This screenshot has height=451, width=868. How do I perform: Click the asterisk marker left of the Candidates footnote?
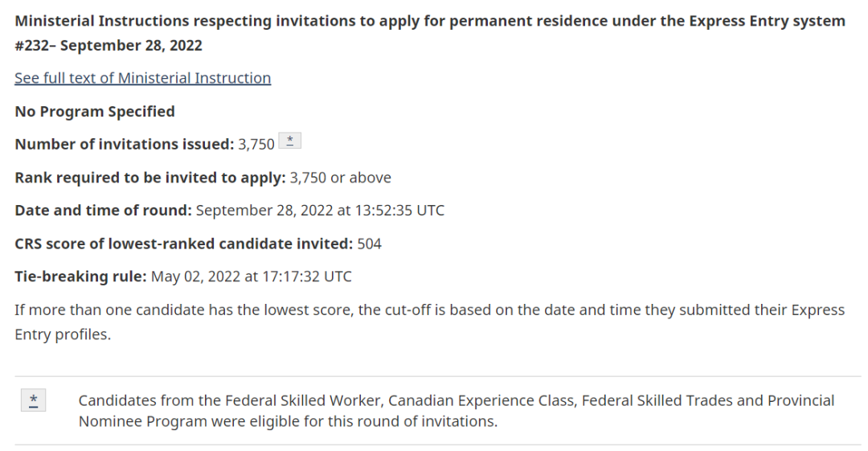33,400
